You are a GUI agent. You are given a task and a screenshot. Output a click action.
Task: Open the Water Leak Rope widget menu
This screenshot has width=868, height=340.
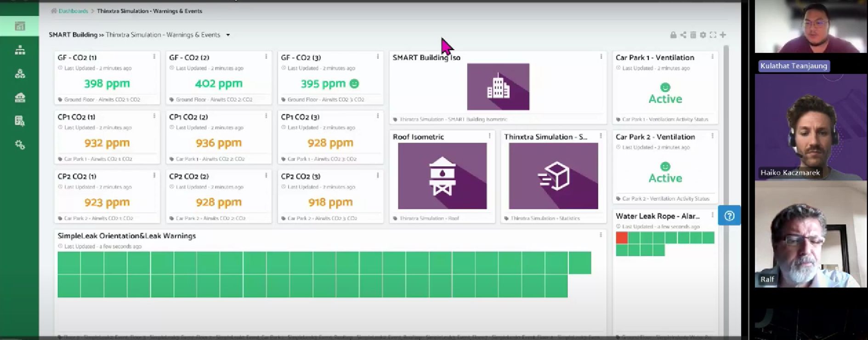point(713,215)
